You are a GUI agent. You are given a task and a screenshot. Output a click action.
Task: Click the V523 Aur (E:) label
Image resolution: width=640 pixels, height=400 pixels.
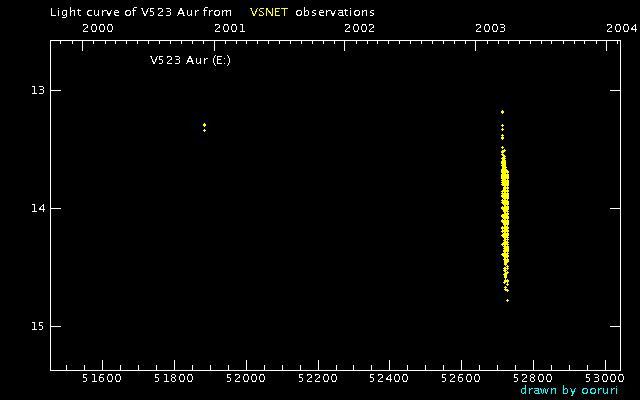191,60
